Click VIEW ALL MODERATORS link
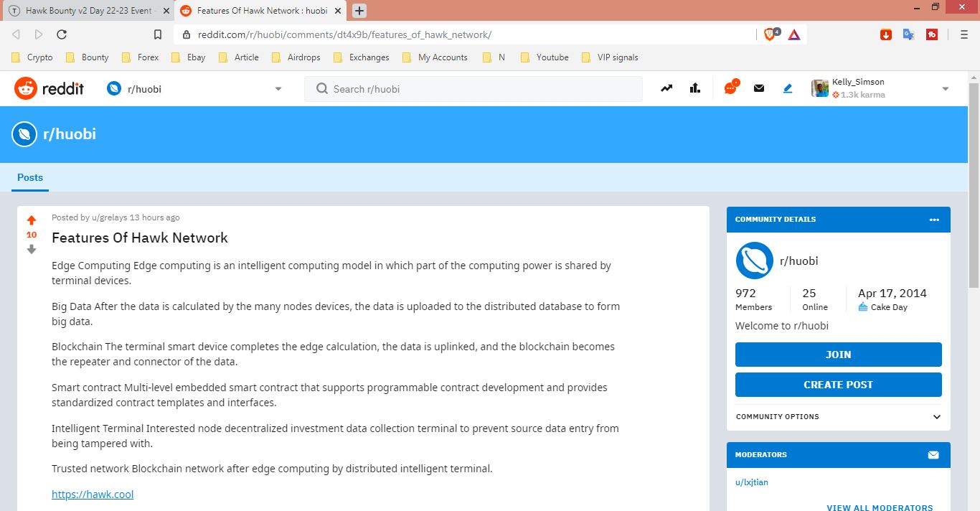Image resolution: width=980 pixels, height=511 pixels. coord(880,507)
